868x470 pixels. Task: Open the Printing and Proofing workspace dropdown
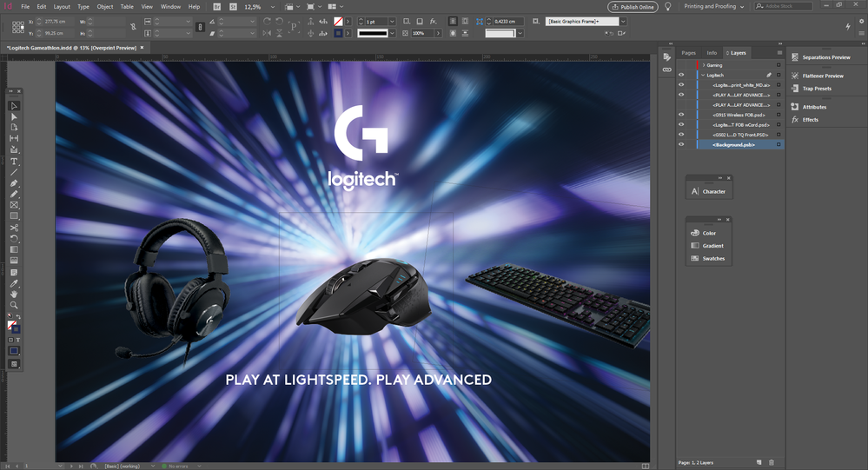(x=714, y=7)
